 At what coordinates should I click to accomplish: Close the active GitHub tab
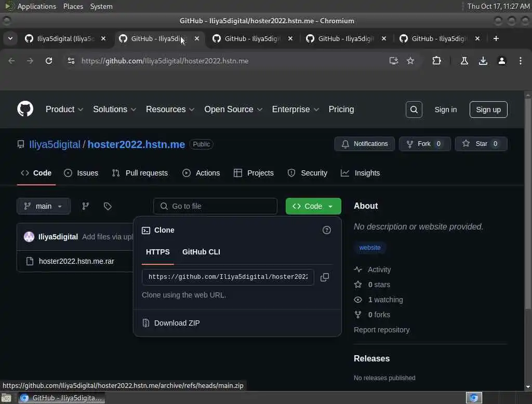coord(197,38)
